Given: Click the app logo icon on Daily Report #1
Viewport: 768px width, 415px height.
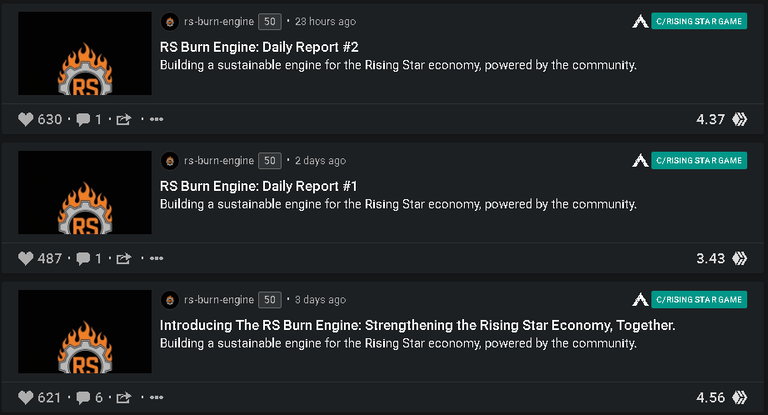Looking at the screenshot, I should (x=640, y=160).
